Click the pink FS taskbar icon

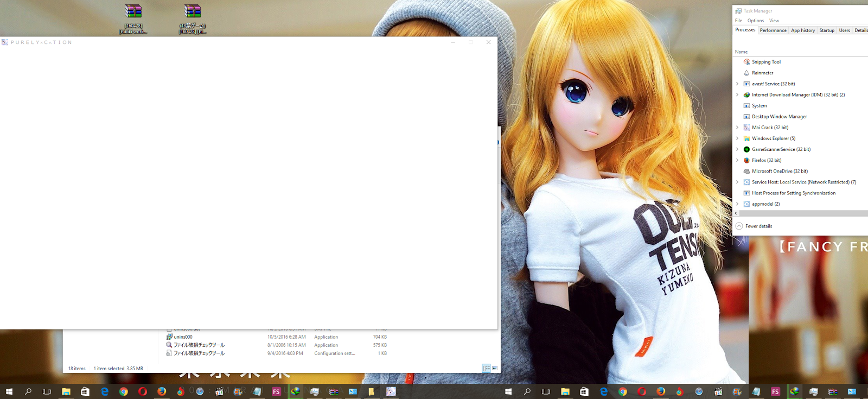(x=276, y=391)
